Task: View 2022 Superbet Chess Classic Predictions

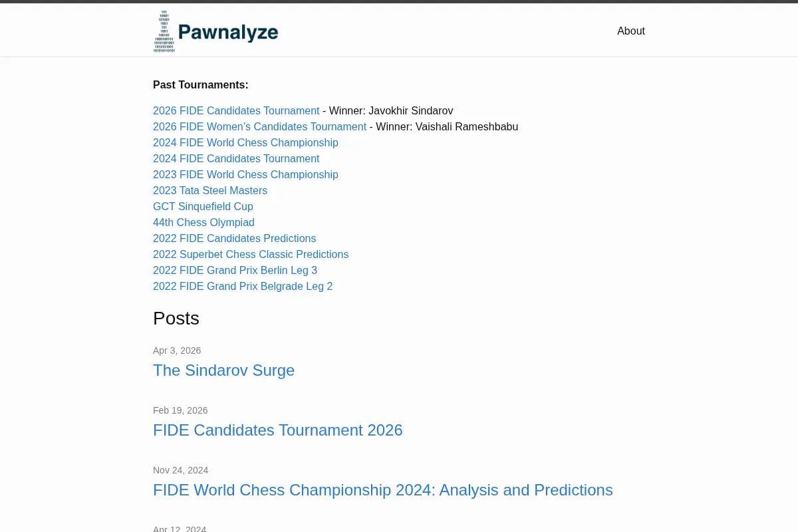Action: pos(251,255)
